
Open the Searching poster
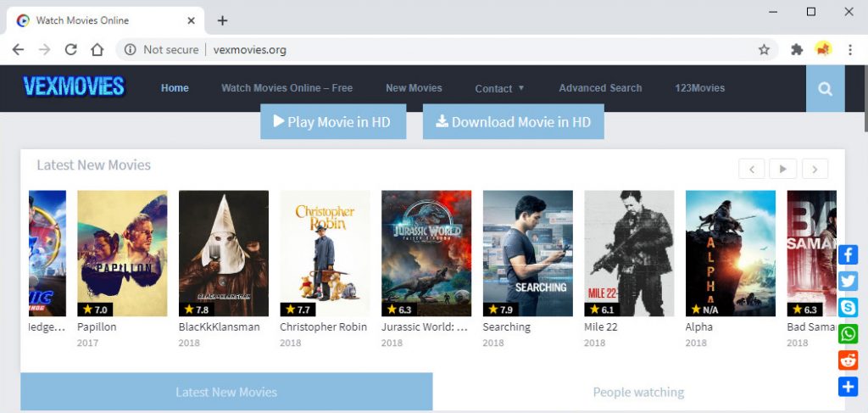pyautogui.click(x=527, y=254)
